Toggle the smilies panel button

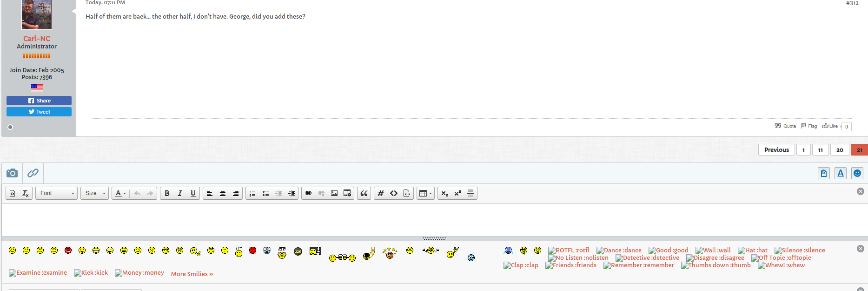857,173
